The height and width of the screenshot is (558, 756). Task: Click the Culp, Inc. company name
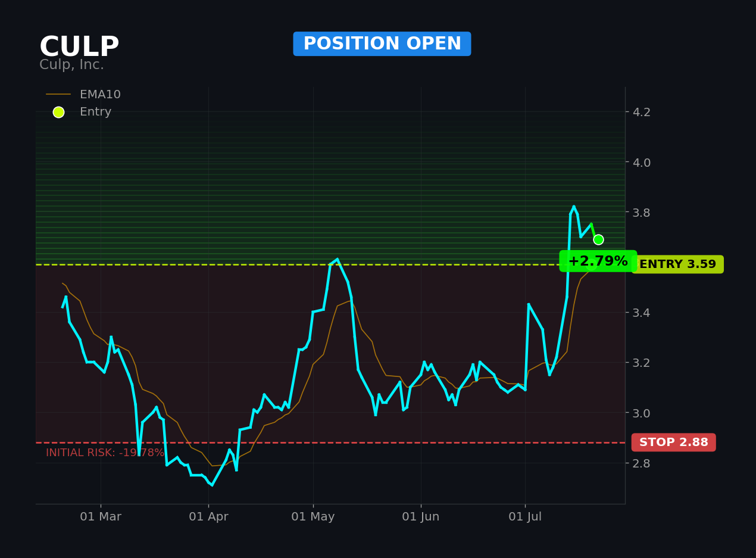point(71,65)
